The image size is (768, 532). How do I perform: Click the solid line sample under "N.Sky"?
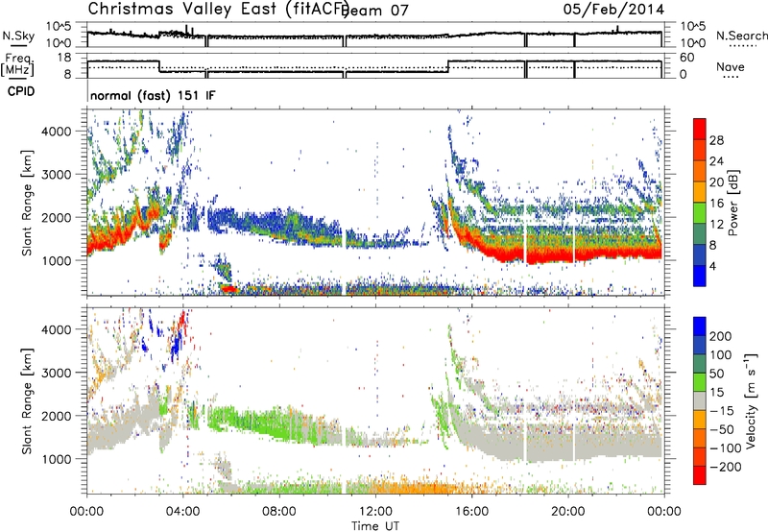[18, 45]
